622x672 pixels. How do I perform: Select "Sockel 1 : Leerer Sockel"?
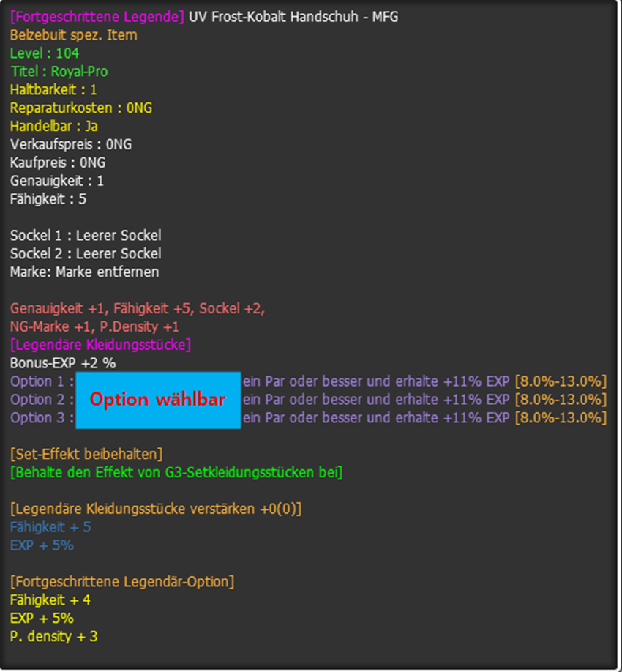86,236
